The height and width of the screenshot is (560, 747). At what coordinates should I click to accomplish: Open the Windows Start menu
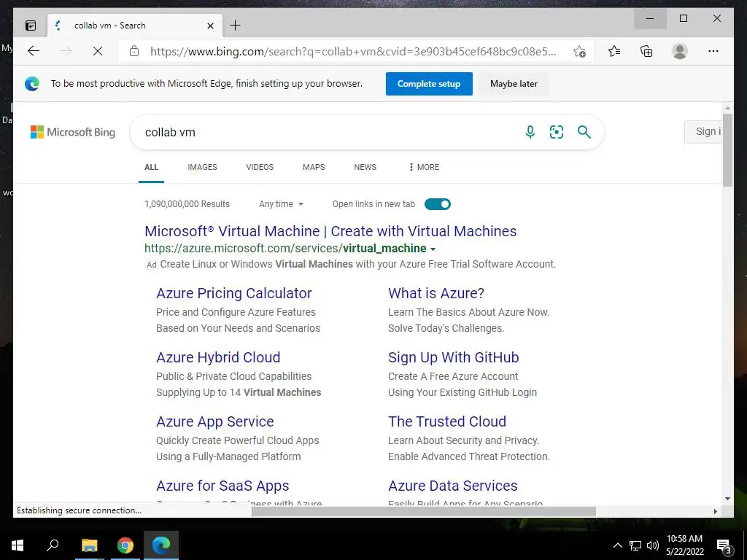18,545
